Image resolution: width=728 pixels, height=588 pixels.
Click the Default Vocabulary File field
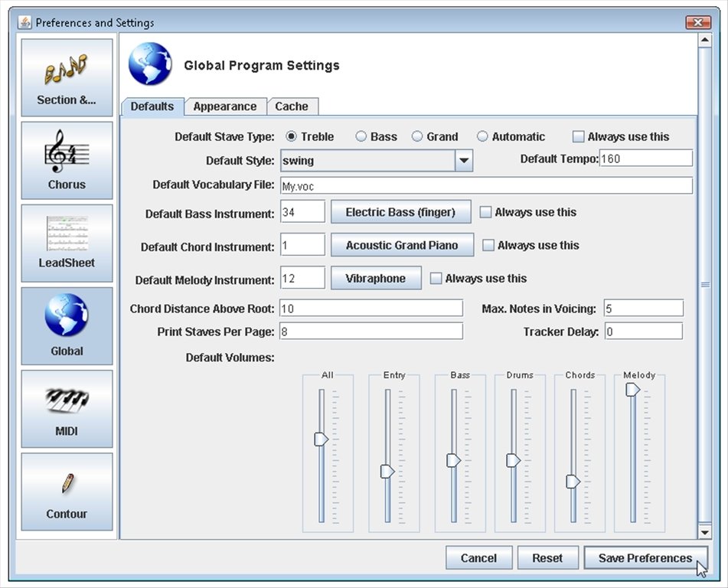tap(486, 186)
